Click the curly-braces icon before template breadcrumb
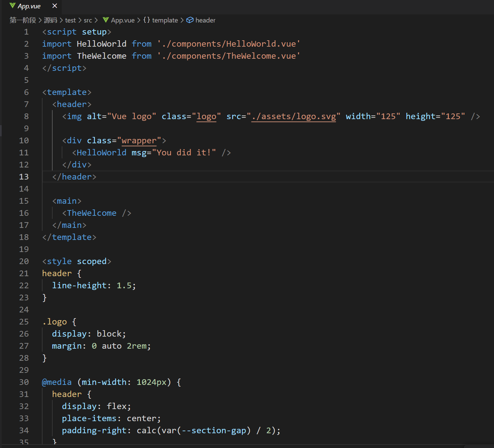Image resolution: width=494 pixels, height=448 pixels. (x=147, y=20)
